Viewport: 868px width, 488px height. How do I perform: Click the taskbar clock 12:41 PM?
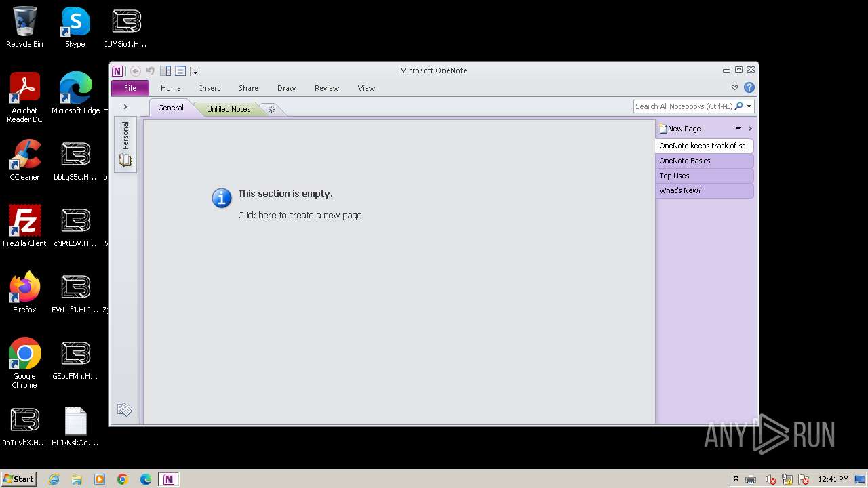(833, 479)
